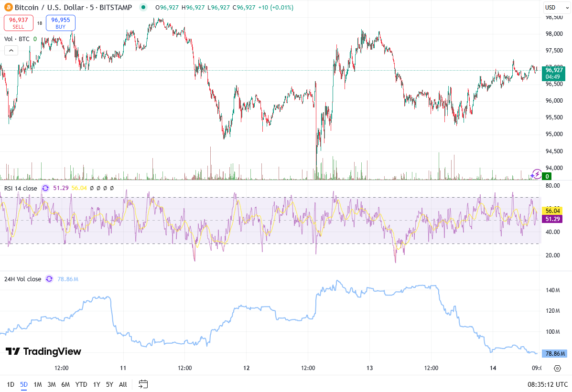Open the timezone clock showing UTC
Viewport: 572px width, 392px height.
tap(548, 384)
